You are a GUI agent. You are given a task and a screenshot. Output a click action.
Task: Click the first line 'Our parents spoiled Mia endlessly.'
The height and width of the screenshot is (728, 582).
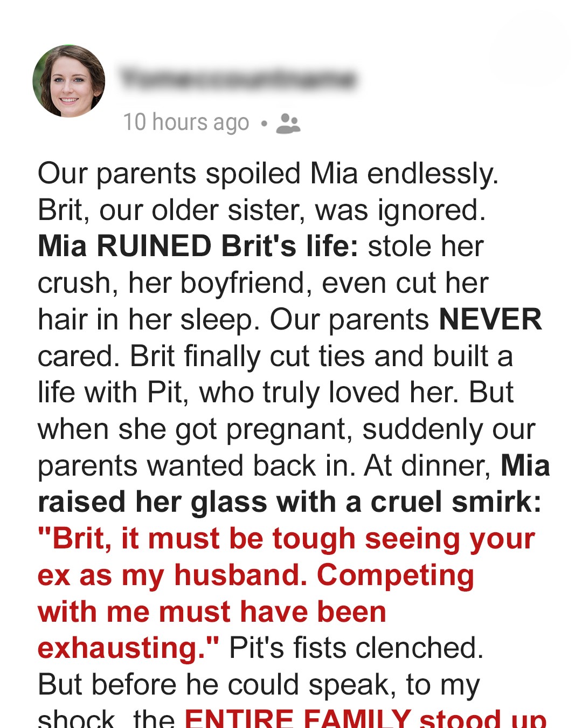pos(268,174)
